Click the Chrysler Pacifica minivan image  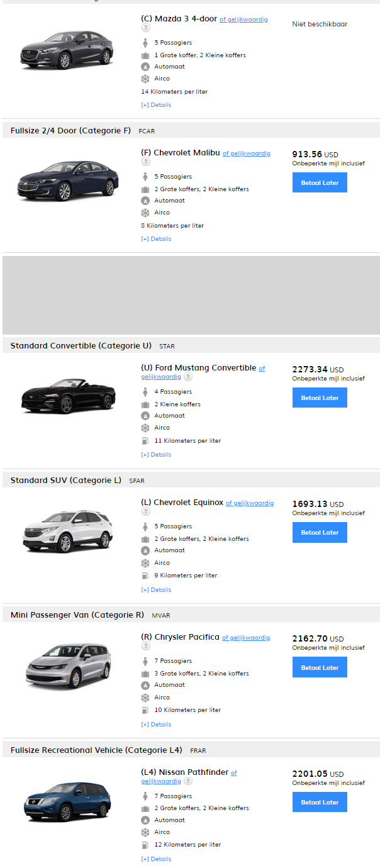(x=68, y=665)
